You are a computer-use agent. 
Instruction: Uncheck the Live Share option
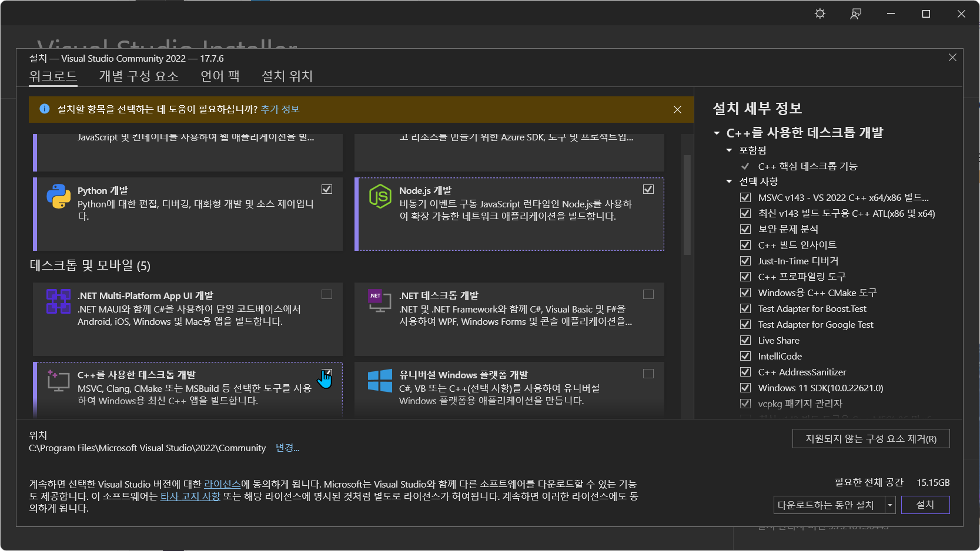[x=745, y=340]
